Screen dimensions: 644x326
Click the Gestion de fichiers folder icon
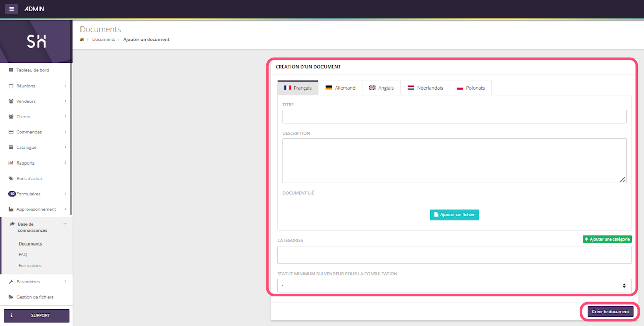coord(11,297)
